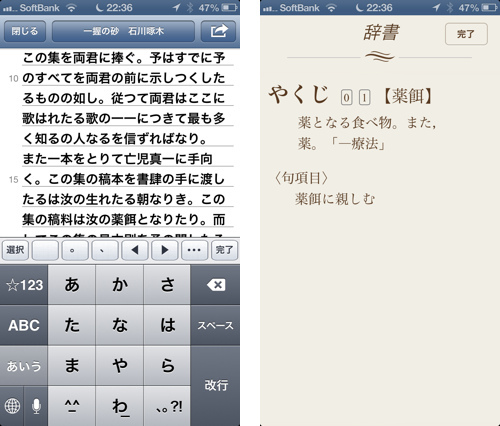Move cursor left with the left arrow key
This screenshot has height=426, width=500.
click(135, 250)
